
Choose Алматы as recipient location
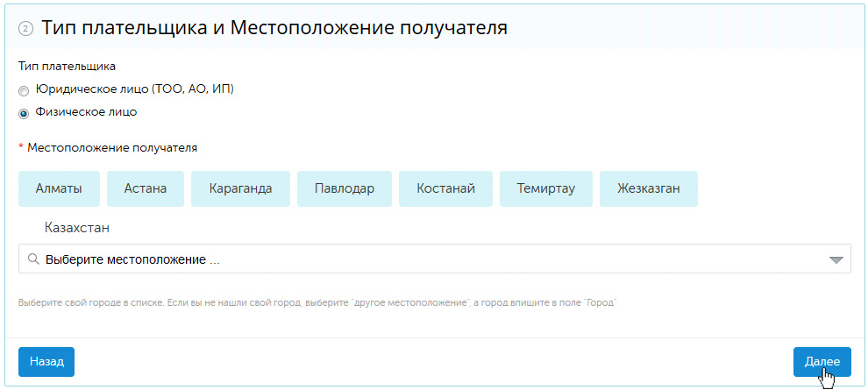point(59,188)
